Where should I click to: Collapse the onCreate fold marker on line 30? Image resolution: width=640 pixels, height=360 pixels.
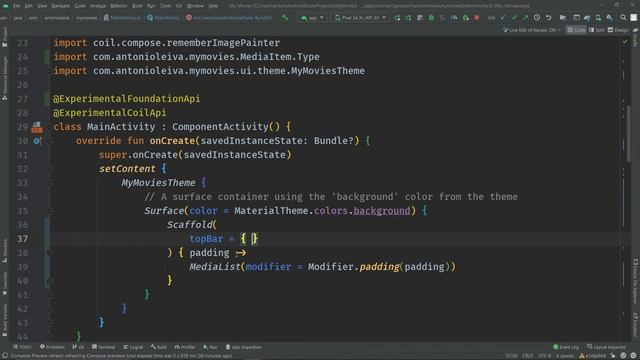pos(49,141)
